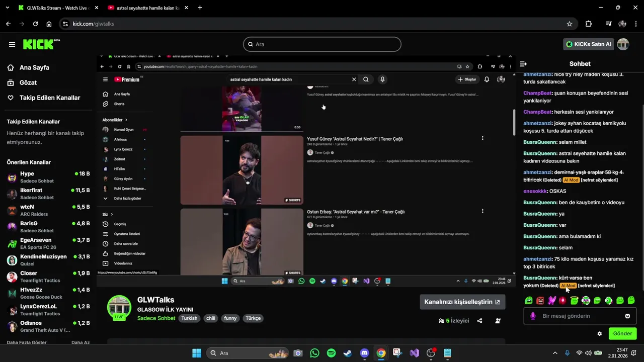Open the Kick hamburger menu
The image size is (644, 362).
12,44
